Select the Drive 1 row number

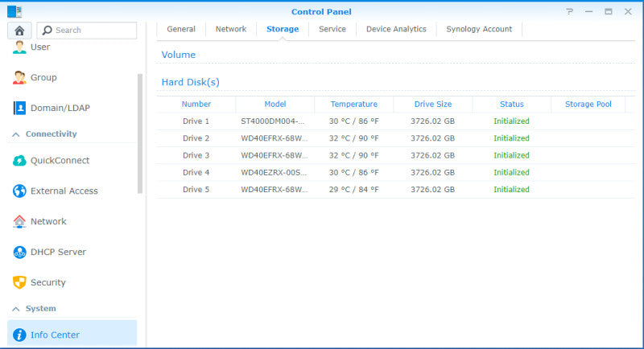click(x=196, y=121)
